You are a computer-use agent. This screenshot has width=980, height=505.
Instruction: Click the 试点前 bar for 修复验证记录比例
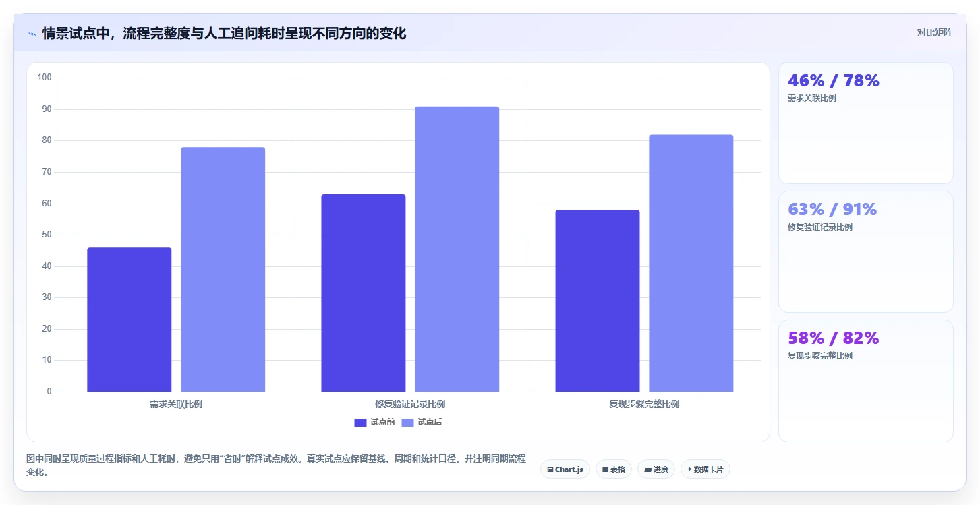pos(364,293)
